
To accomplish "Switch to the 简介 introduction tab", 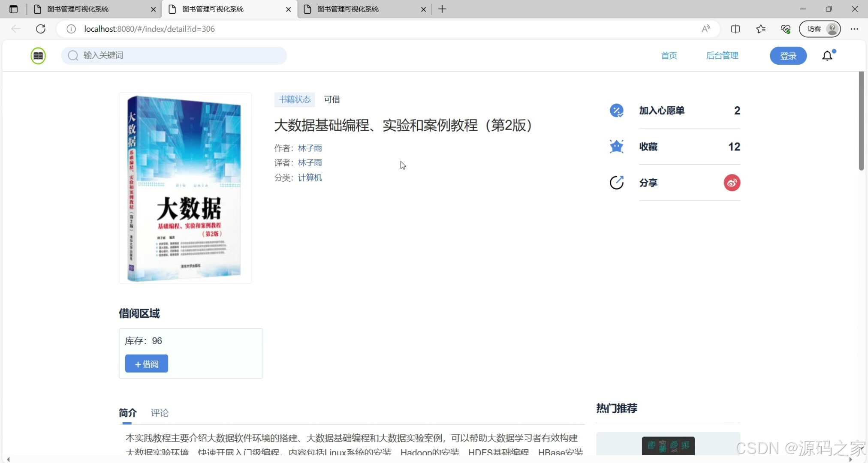I will tap(127, 412).
